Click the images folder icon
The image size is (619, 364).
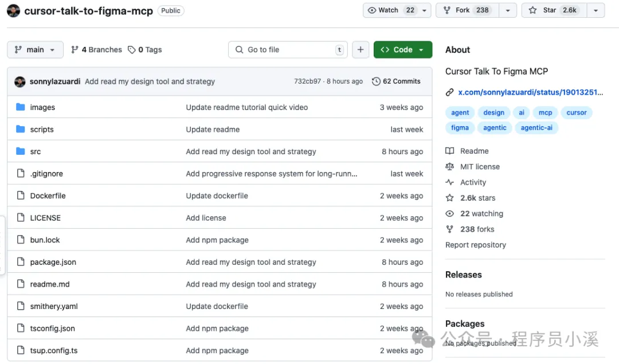click(x=21, y=107)
